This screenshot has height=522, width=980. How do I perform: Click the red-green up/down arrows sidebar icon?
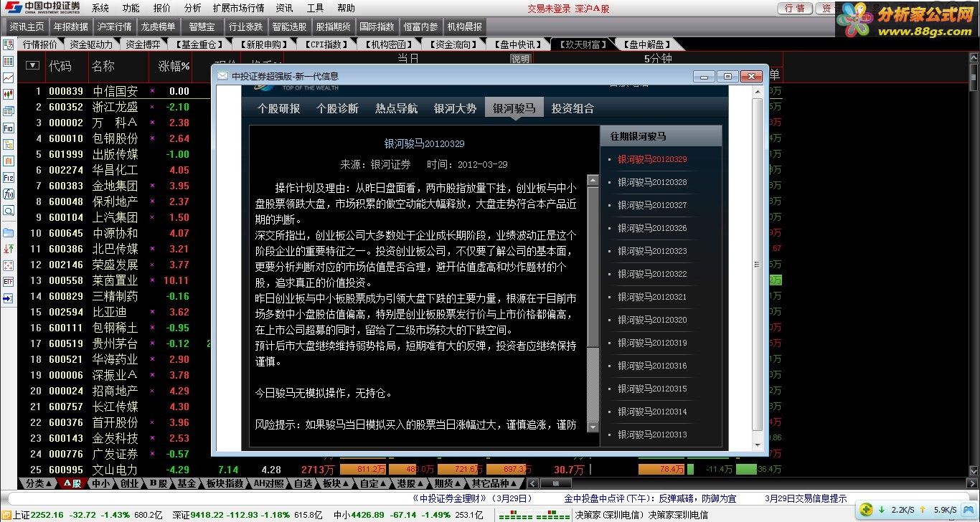pos(9,249)
